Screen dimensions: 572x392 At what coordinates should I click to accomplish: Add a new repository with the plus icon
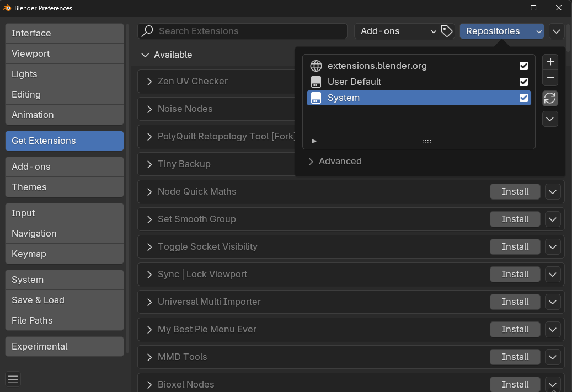[x=550, y=61]
